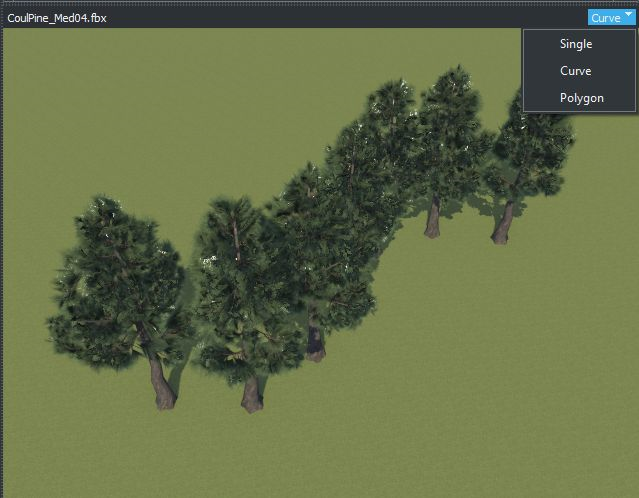Click the second pine trunk from the left
Viewport: 639px width, 498px height.
tap(251, 390)
